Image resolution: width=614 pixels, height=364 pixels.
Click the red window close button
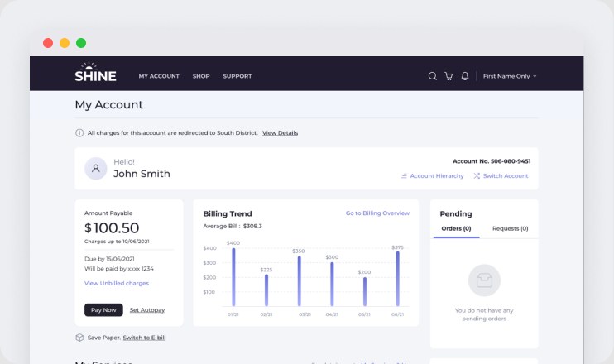pyautogui.click(x=48, y=43)
